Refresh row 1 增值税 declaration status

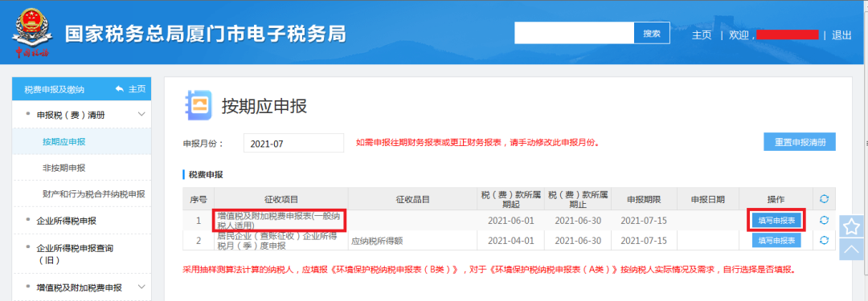[x=824, y=220]
